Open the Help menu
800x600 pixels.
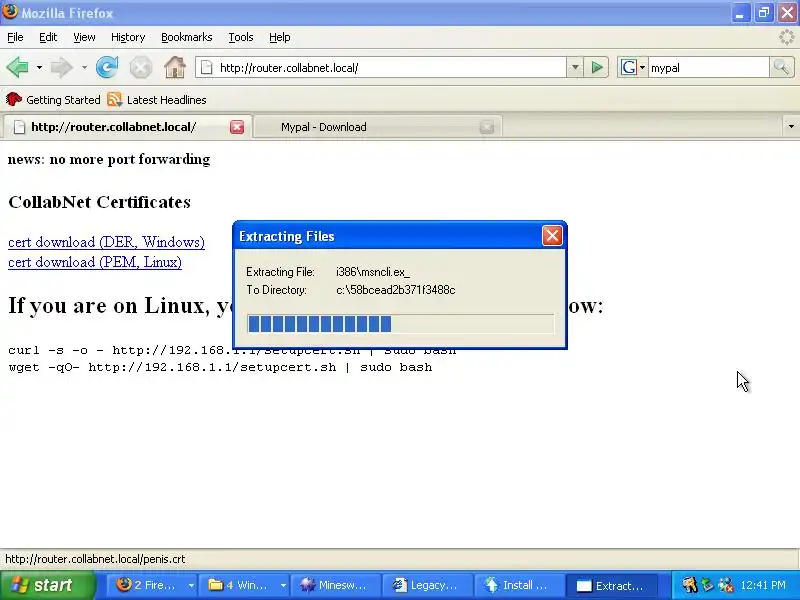[280, 37]
